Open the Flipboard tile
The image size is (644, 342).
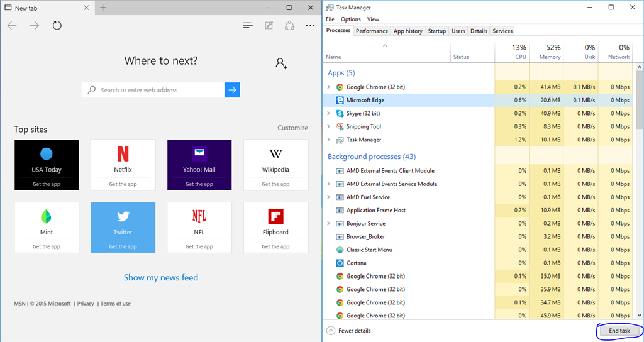[275, 228]
